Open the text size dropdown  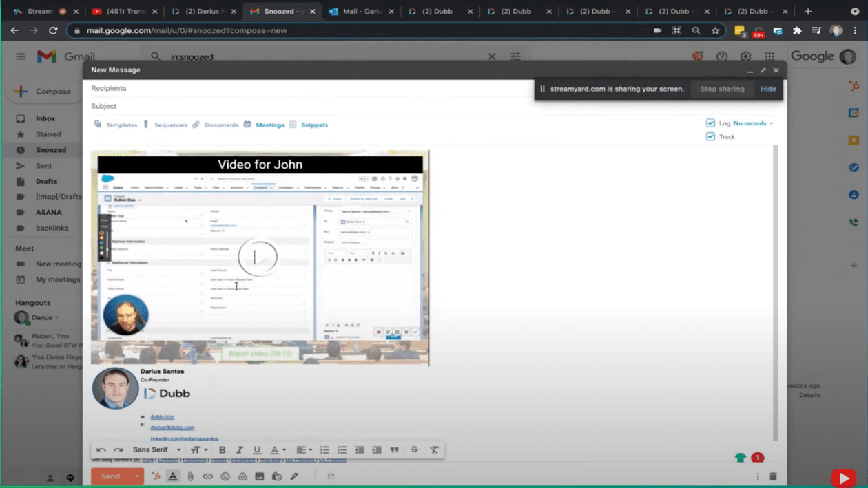(x=199, y=449)
